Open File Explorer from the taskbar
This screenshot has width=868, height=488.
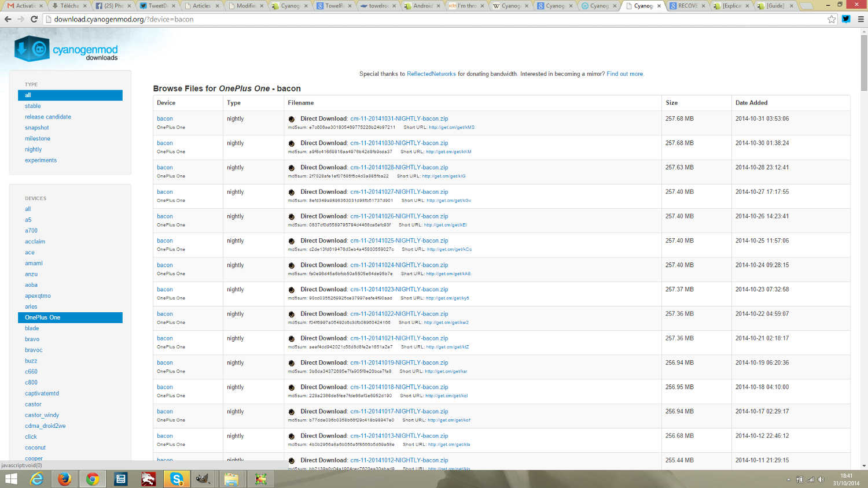pyautogui.click(x=231, y=479)
